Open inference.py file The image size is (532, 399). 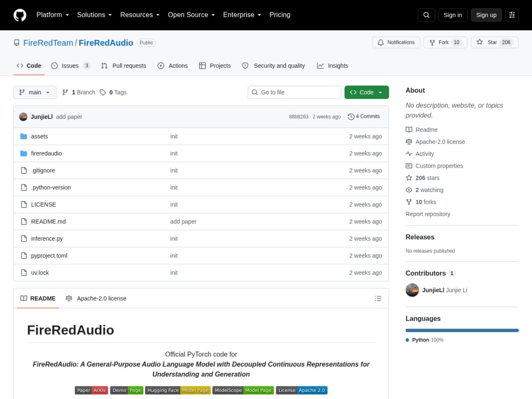[x=47, y=239]
